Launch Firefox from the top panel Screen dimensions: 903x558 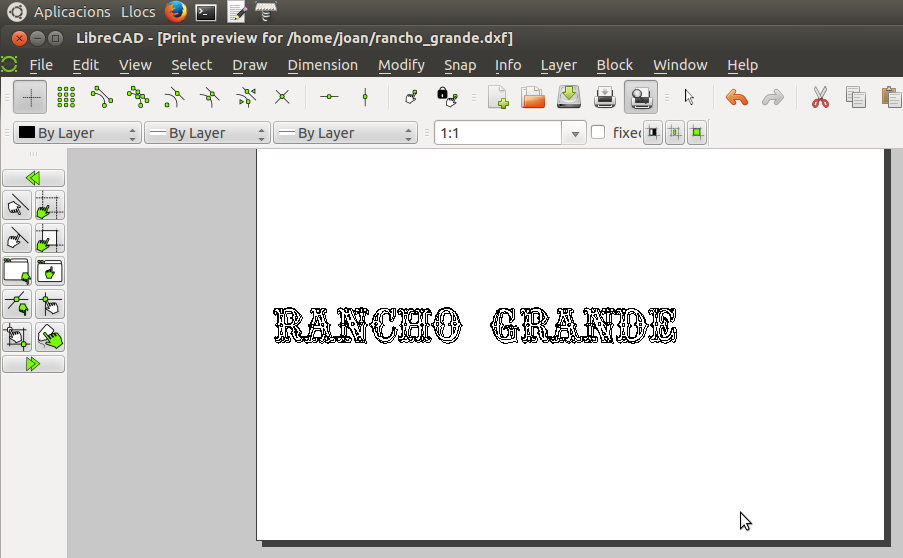click(x=176, y=12)
